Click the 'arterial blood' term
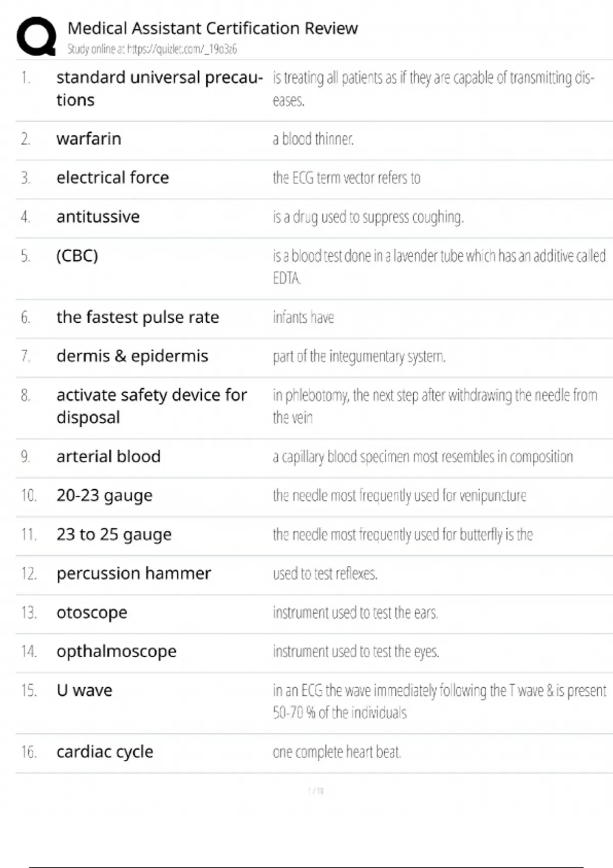The image size is (613, 868). pyautogui.click(x=108, y=456)
